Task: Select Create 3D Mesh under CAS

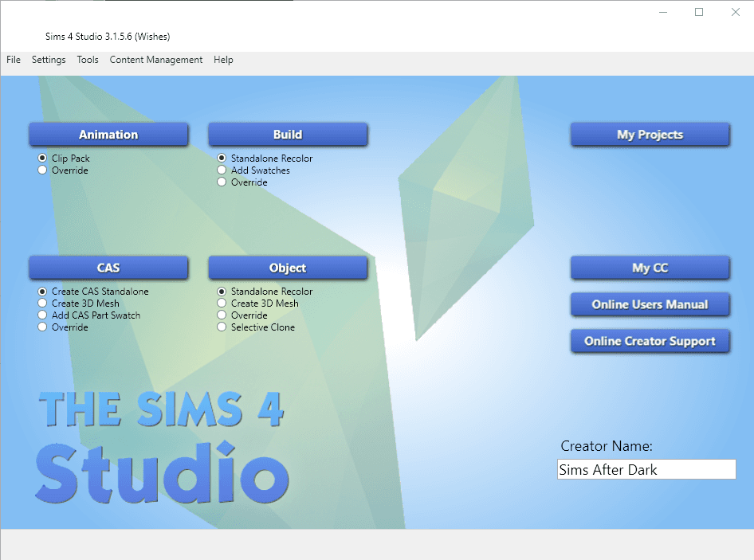Action: click(x=41, y=303)
